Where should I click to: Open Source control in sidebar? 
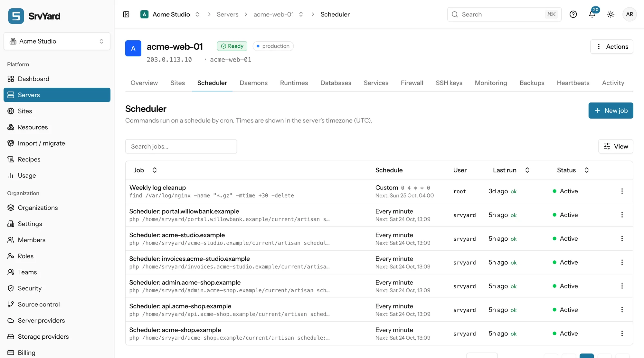(x=57, y=305)
